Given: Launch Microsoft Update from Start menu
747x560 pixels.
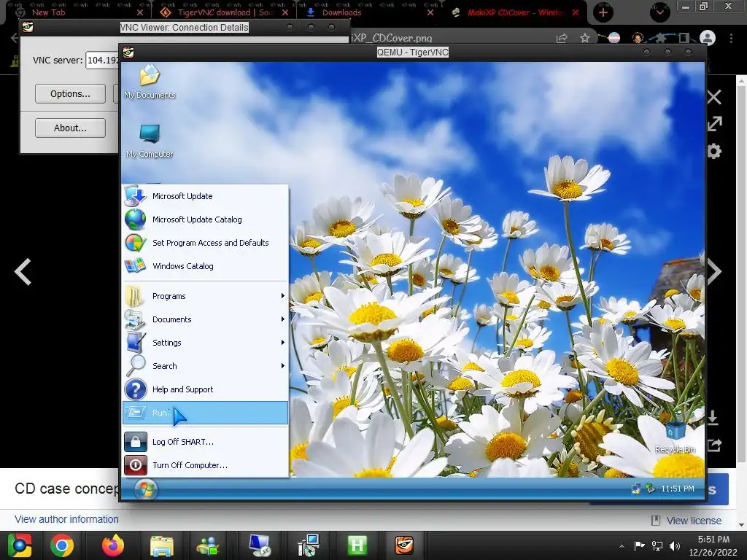Looking at the screenshot, I should point(205,196).
